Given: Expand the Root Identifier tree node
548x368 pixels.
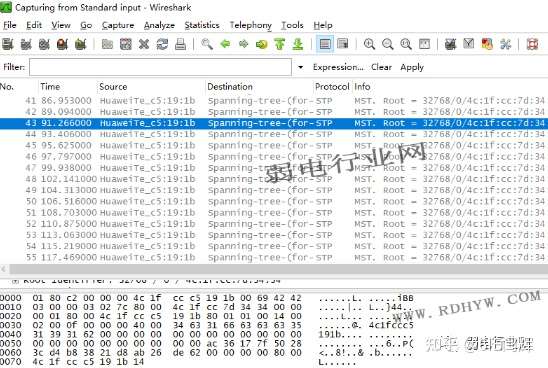Looking at the screenshot, I should (x=15, y=280).
